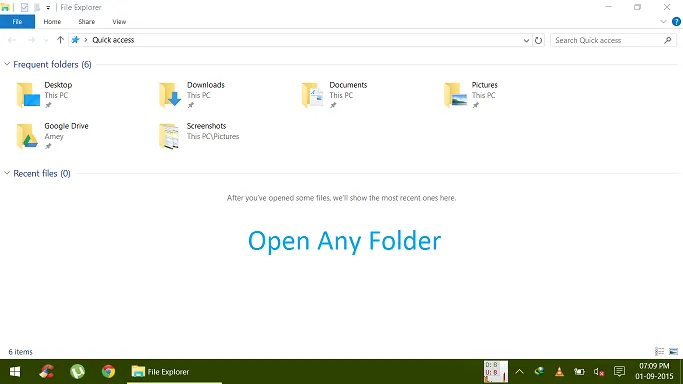
Task: Click the New folder quick toolbar icon
Action: tap(37, 7)
